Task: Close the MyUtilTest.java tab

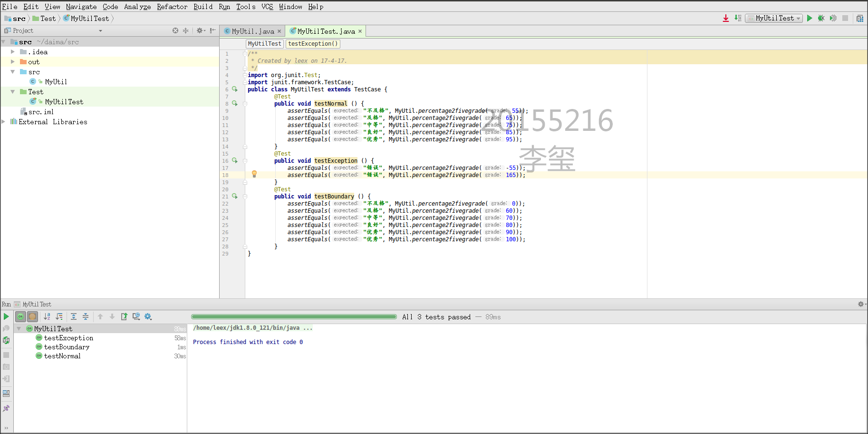Action: [x=360, y=31]
